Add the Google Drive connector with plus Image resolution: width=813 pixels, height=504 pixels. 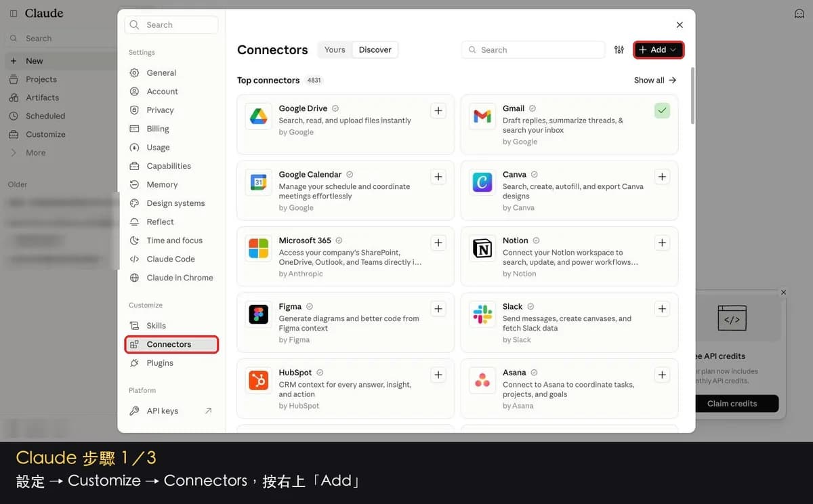coord(438,111)
